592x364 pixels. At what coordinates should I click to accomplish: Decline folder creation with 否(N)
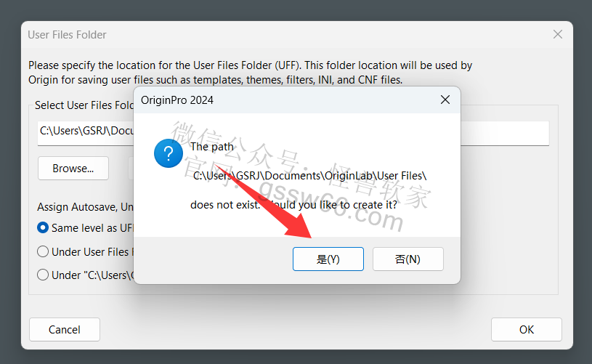click(407, 259)
